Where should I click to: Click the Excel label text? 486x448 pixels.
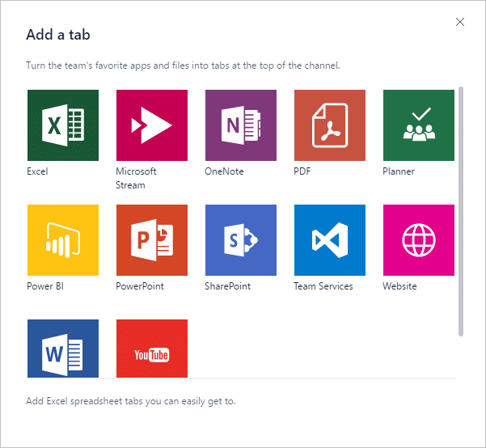tap(37, 171)
